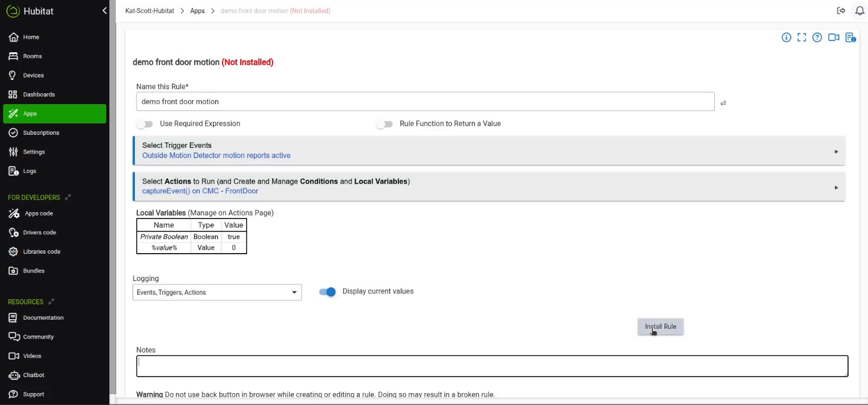868x405 pixels.
Task: Click the Documentation icon
Action: 13,317
